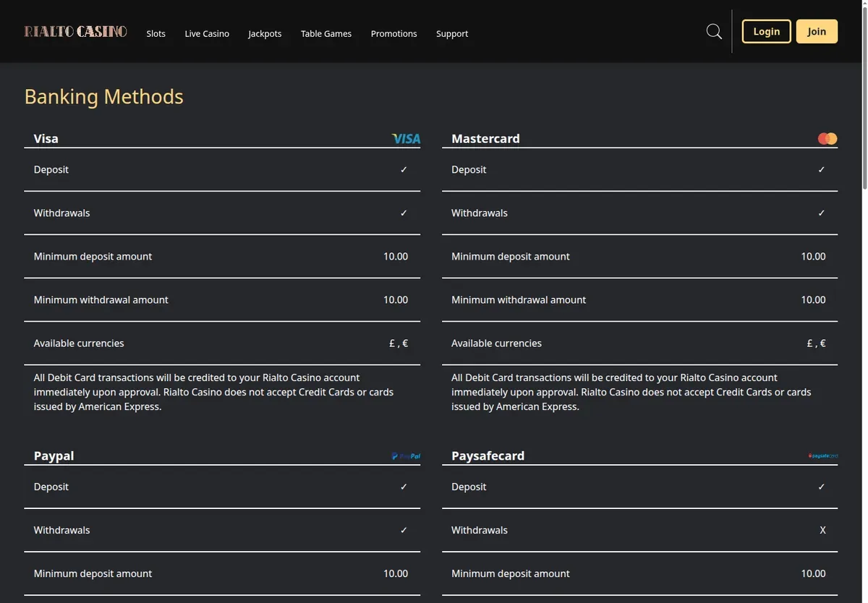868x603 pixels.
Task: Click the Visa Deposit checkmark
Action: 404,169
